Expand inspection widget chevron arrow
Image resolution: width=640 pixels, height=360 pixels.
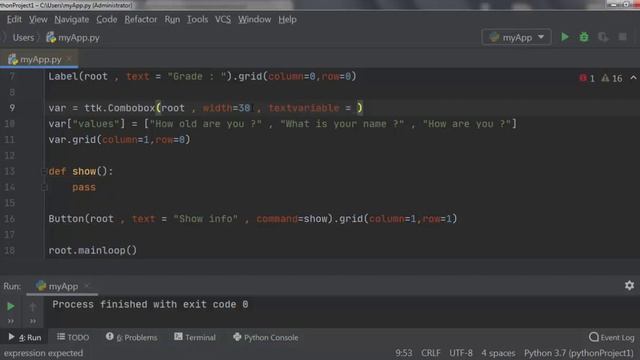(633, 78)
